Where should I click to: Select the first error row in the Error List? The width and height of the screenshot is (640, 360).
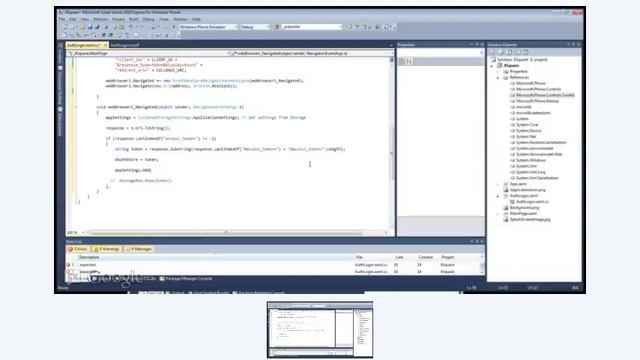(273, 265)
